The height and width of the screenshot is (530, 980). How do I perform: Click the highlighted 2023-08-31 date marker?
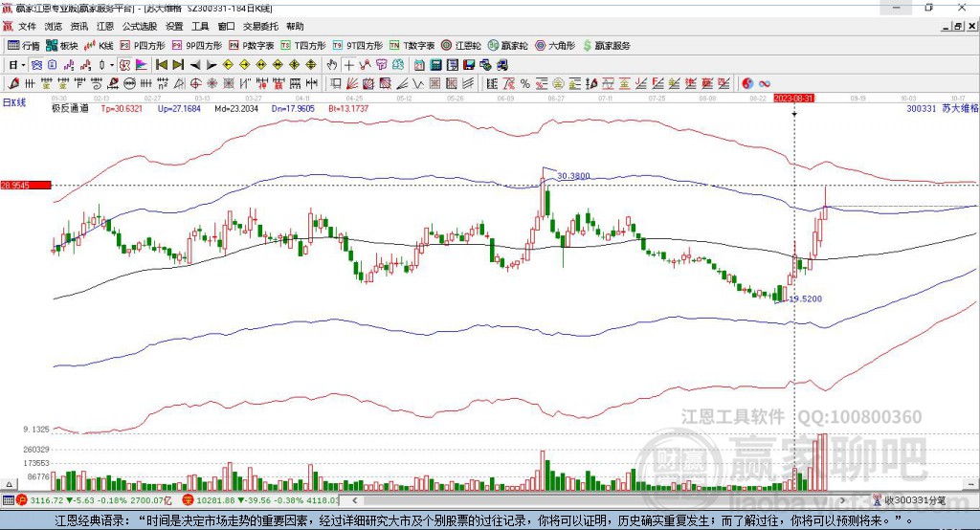click(x=793, y=98)
